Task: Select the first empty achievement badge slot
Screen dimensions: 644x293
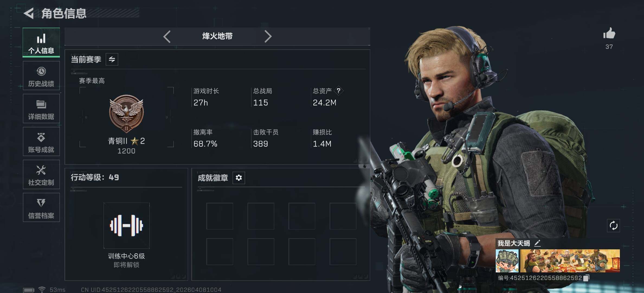Action: 220,216
